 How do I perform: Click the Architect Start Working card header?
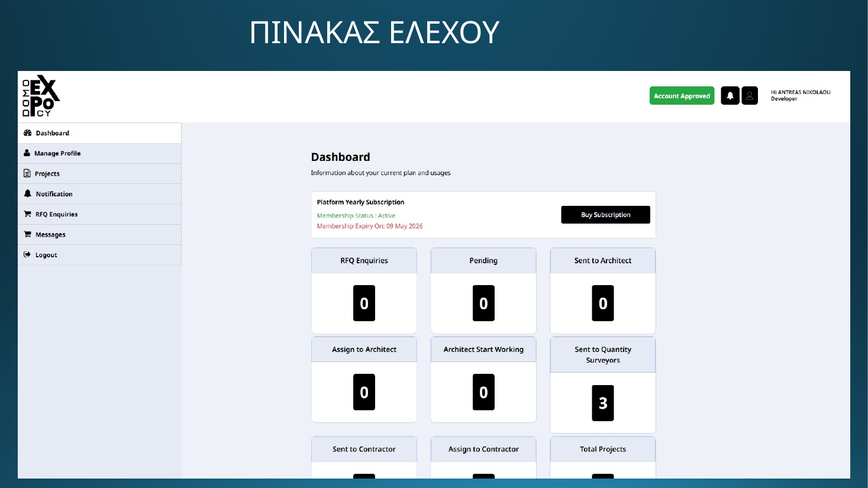pyautogui.click(x=483, y=350)
